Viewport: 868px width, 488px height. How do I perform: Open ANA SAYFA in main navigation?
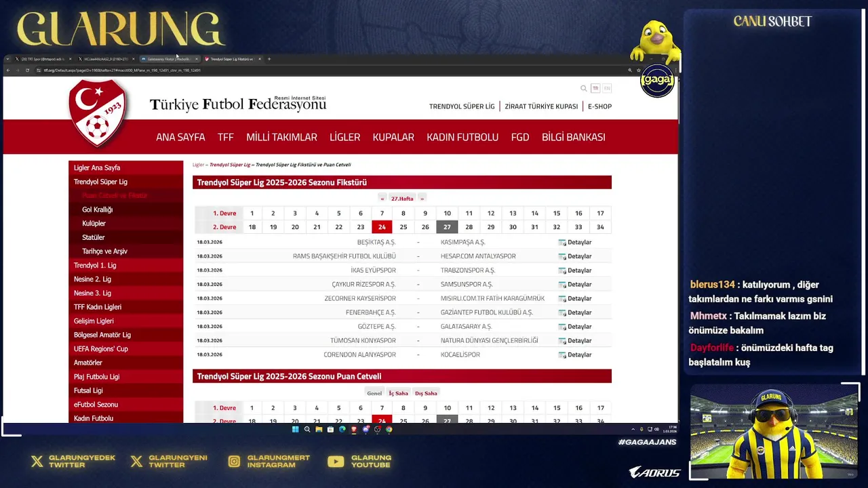pos(180,137)
